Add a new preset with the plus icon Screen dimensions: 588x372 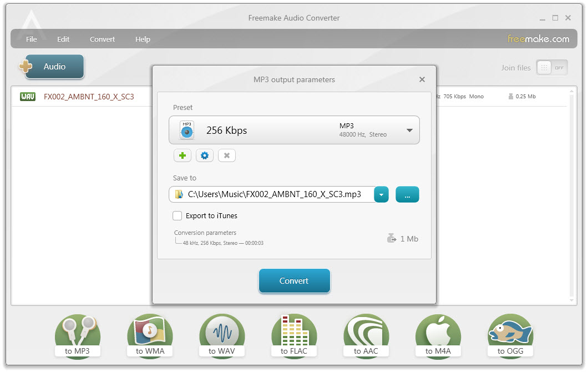pyautogui.click(x=182, y=155)
